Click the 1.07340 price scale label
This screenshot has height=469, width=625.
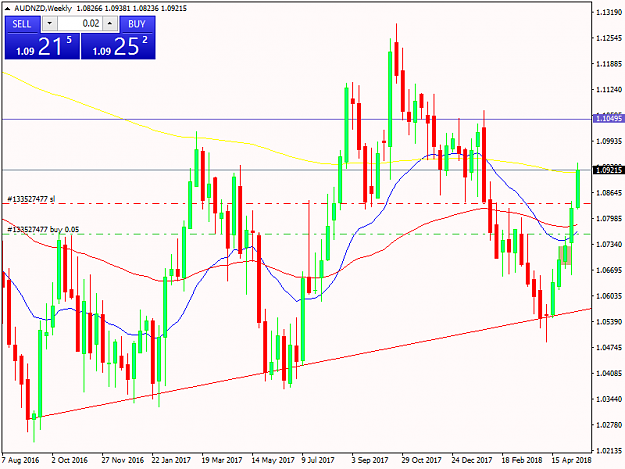click(x=609, y=244)
